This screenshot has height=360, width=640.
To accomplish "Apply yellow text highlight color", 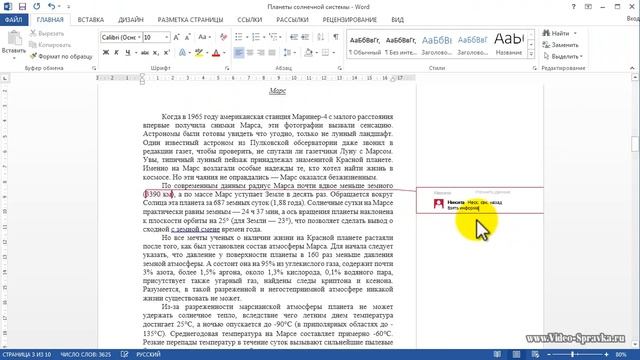I will [x=199, y=53].
